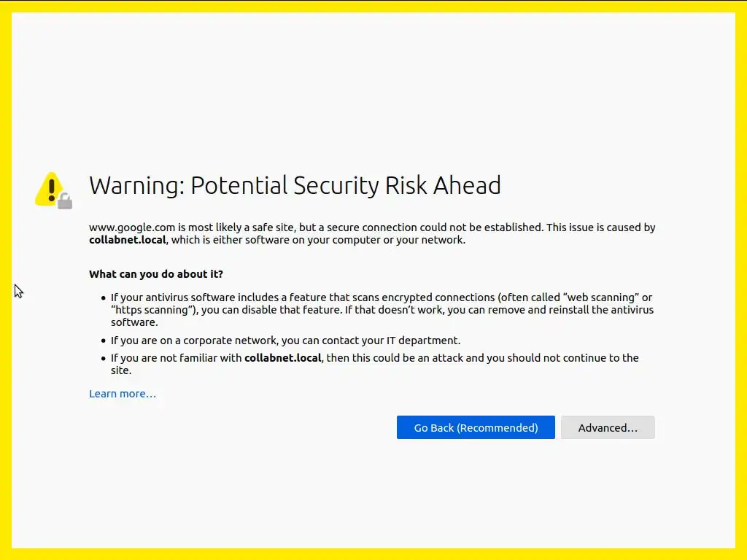Image resolution: width=747 pixels, height=560 pixels.
Task: Click the yellow warning triangle icon
Action: pos(49,187)
